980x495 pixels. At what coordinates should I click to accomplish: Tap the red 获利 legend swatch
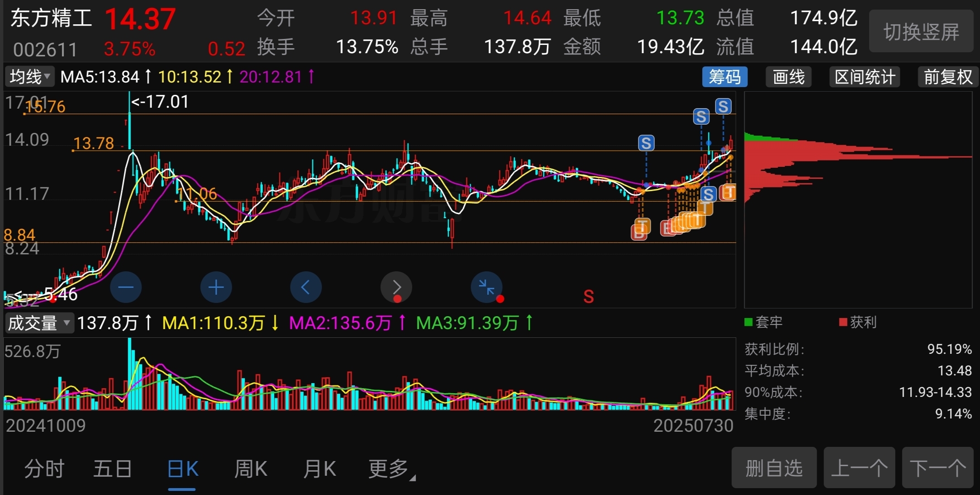point(843,322)
